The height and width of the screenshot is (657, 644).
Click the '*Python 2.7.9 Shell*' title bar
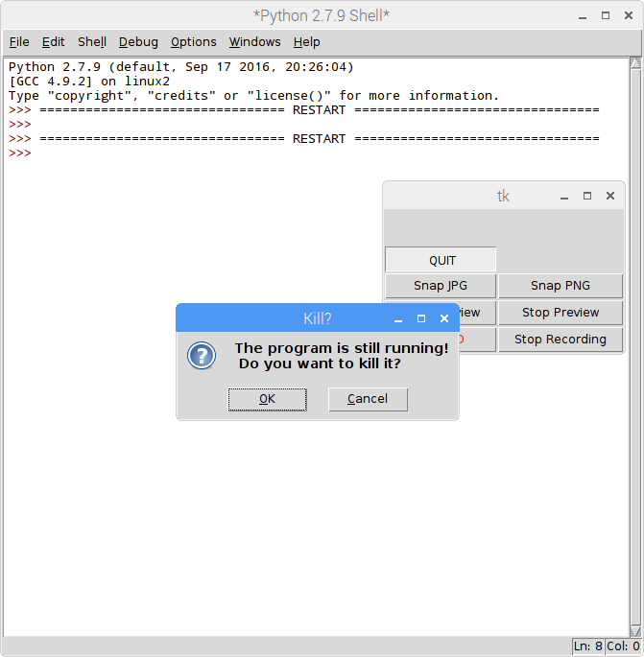(322, 15)
